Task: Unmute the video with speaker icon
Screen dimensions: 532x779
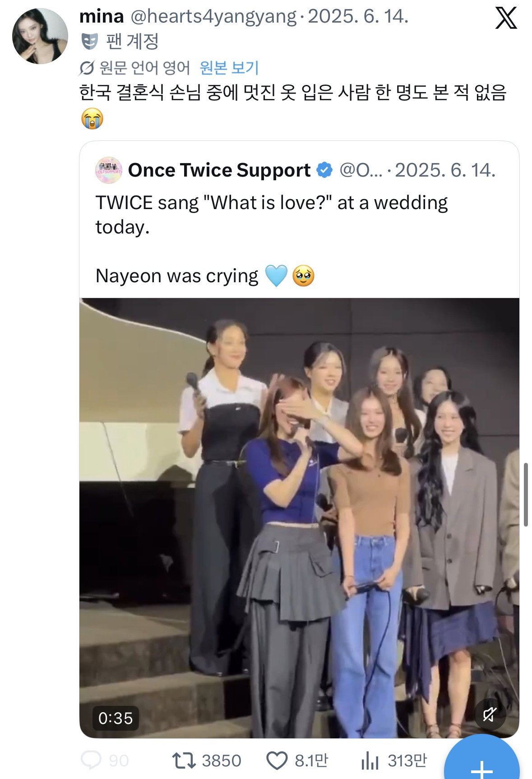Action: (490, 714)
